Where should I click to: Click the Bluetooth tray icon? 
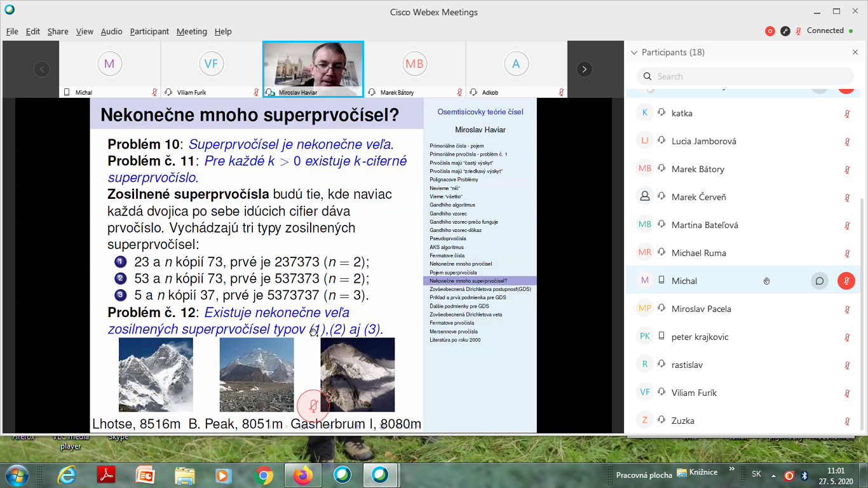(x=804, y=475)
